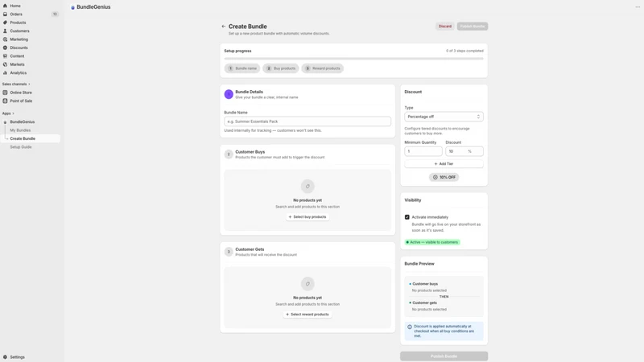This screenshot has height=362, width=644.
Task: Click the Discount percentage field
Action: click(x=464, y=151)
